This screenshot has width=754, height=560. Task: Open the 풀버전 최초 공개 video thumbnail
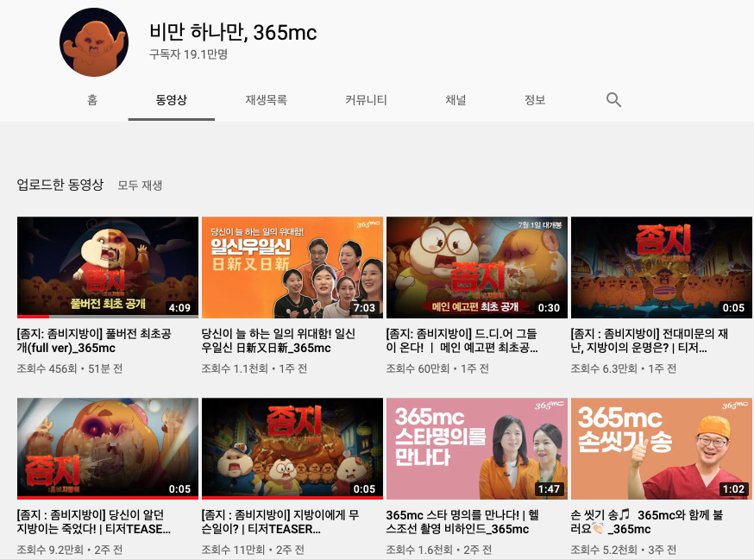(108, 267)
